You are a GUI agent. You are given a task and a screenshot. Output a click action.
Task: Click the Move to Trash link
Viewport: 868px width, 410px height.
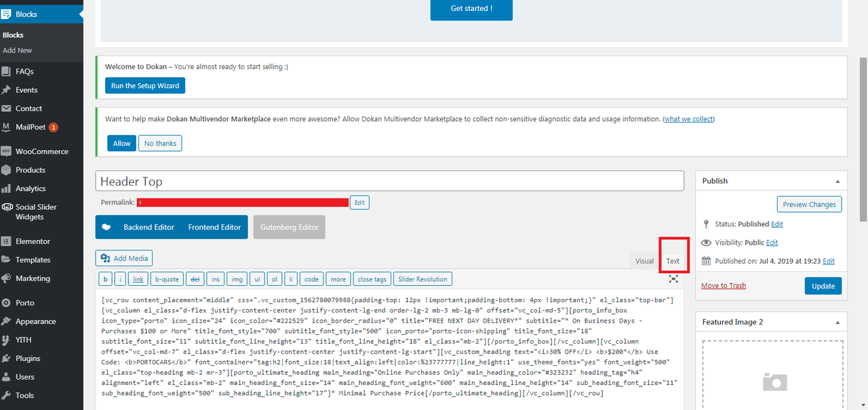[x=724, y=285]
